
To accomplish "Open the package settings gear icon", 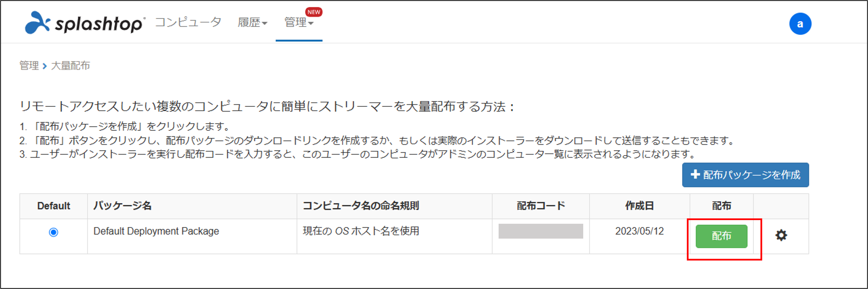I will coord(781,235).
